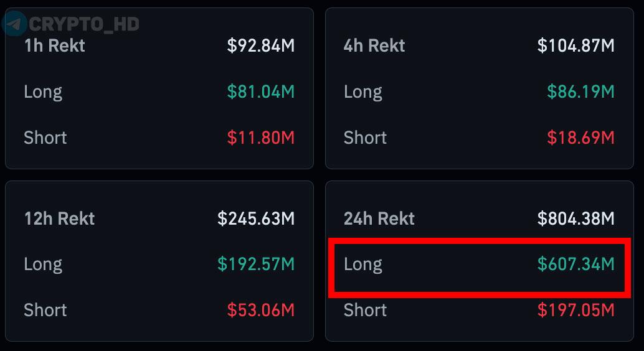Click the $104.87M 4h total value
This screenshot has width=644, height=351.
(x=575, y=45)
